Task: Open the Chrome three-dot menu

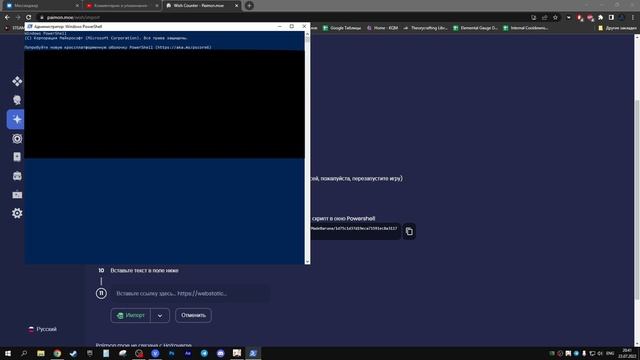Action: (x=633, y=18)
